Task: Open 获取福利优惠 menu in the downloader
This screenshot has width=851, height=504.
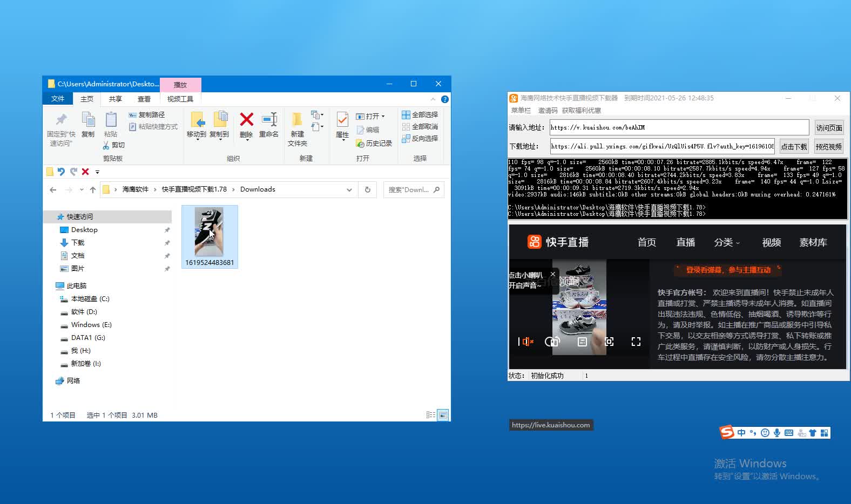Action: 582,111
